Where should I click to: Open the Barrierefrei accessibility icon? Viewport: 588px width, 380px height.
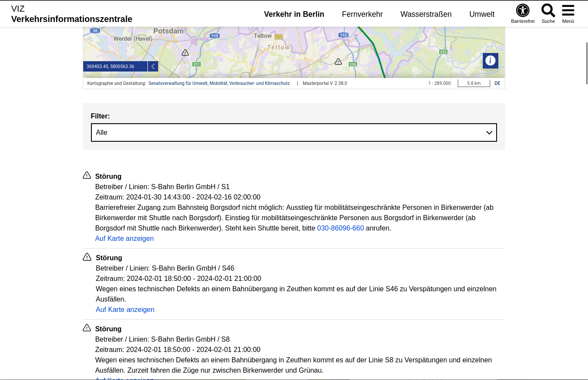coord(522,11)
